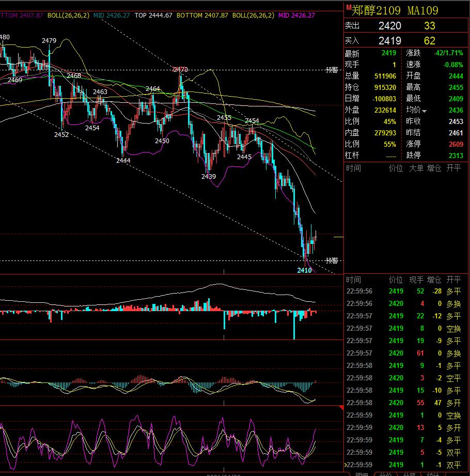Select the lower 预警 alert line label
This screenshot has width=470, height=476.
click(x=332, y=260)
